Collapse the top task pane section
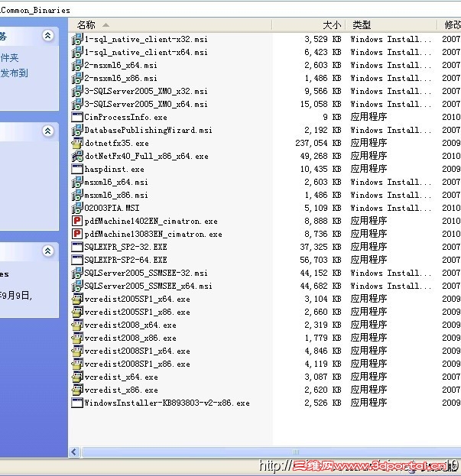The width and height of the screenshot is (461, 476). (48, 36)
